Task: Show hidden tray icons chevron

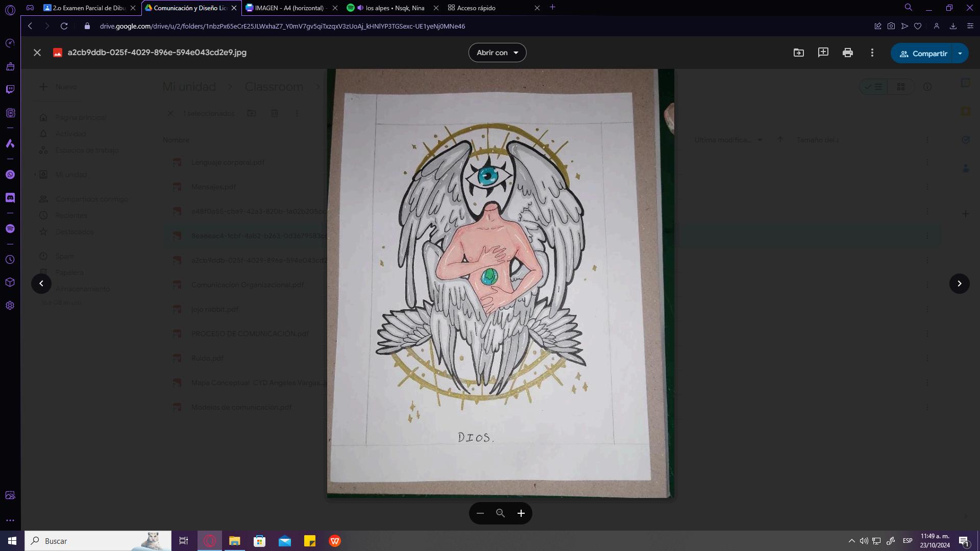Action: [x=851, y=541]
